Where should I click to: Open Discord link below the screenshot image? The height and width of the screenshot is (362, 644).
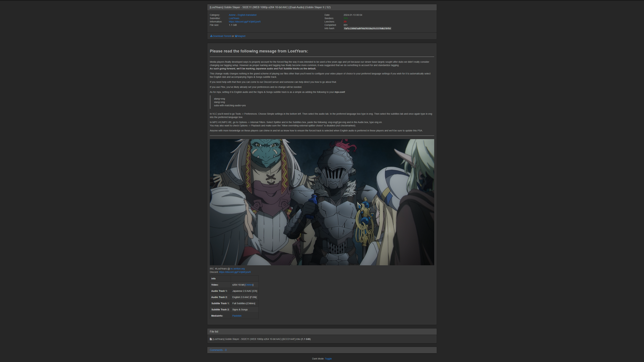click(x=235, y=272)
